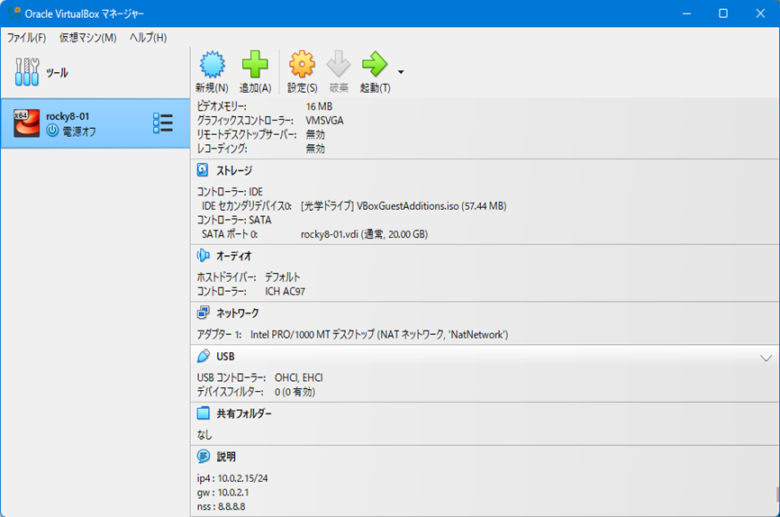Click the ICH AC97 audio controller value
780x517 pixels.
click(285, 292)
